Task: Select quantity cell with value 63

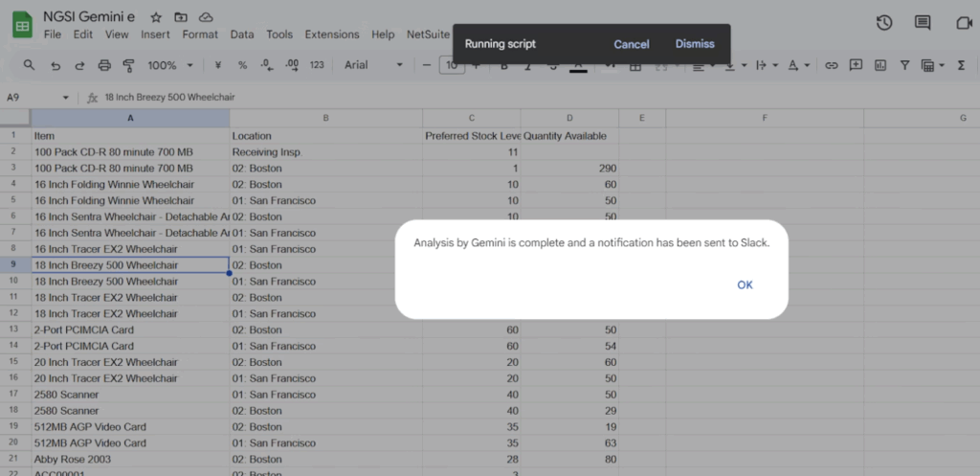Action: coord(569,442)
